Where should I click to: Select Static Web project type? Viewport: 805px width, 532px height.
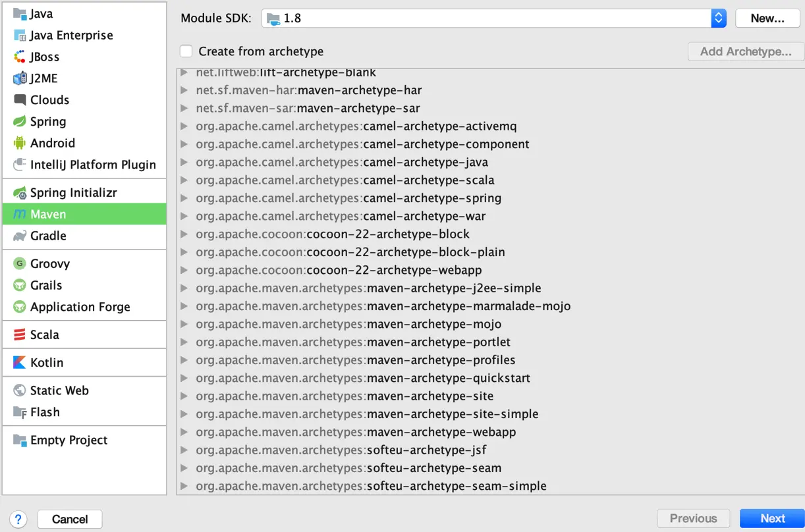pyautogui.click(x=84, y=390)
